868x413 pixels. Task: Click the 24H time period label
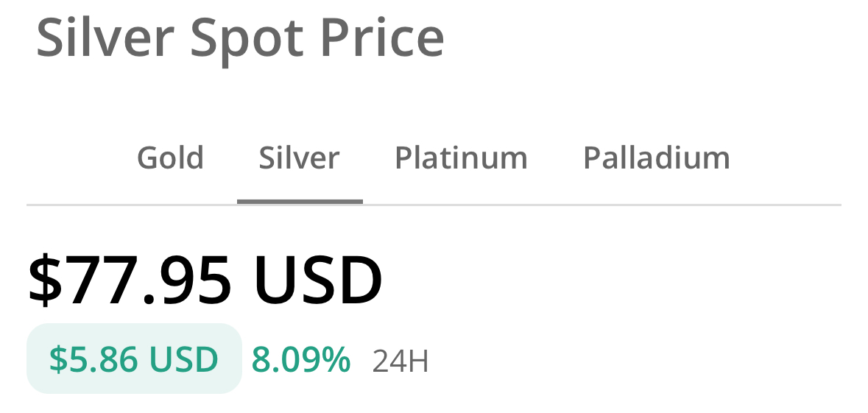click(400, 361)
